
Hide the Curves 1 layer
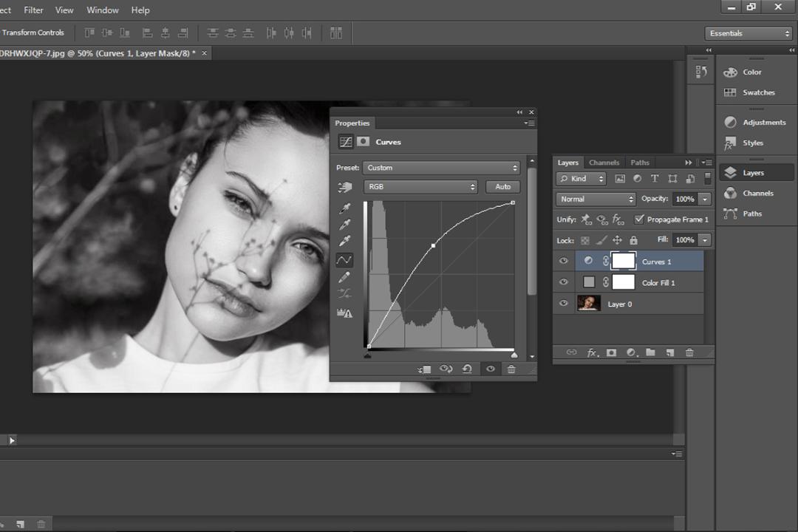click(563, 261)
